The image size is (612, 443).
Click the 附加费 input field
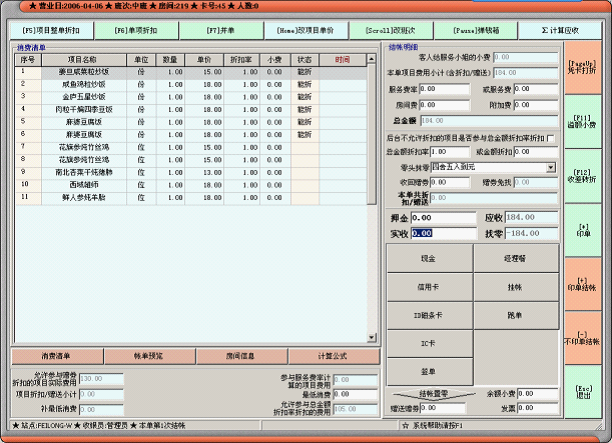pos(536,105)
